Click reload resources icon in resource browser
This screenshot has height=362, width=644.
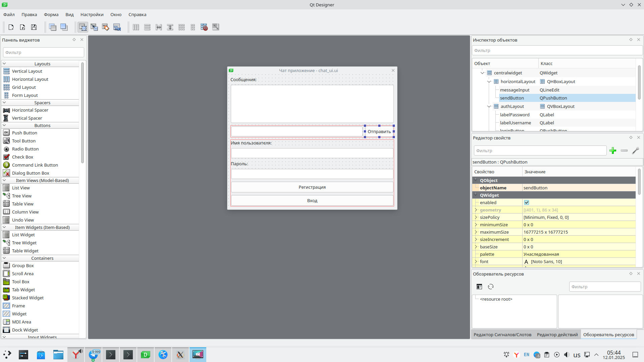click(x=491, y=287)
